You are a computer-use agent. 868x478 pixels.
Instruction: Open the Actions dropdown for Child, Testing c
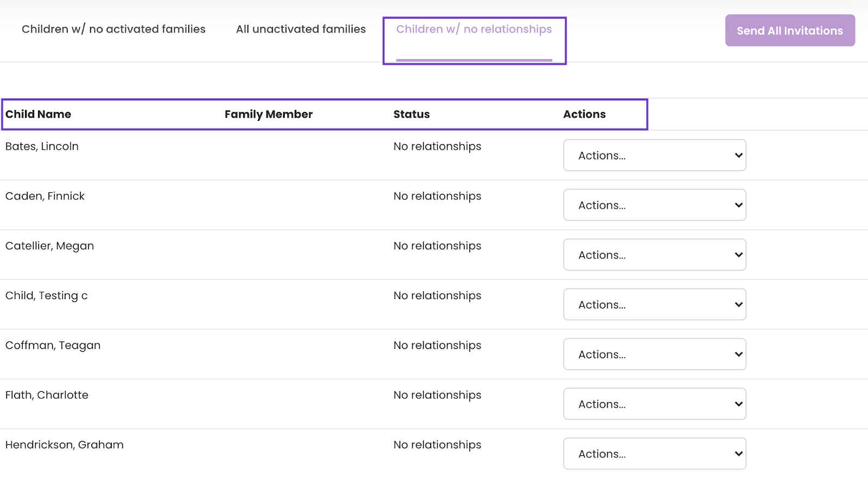tap(655, 305)
